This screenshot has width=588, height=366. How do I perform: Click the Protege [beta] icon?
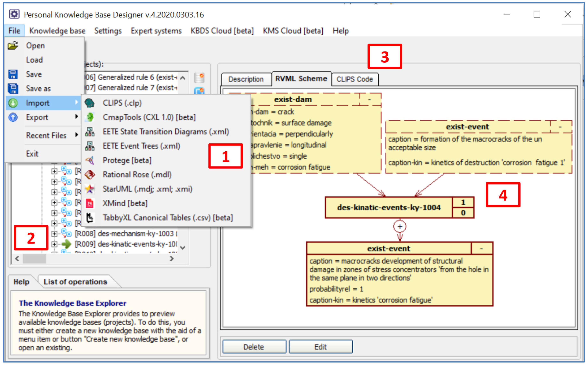90,160
